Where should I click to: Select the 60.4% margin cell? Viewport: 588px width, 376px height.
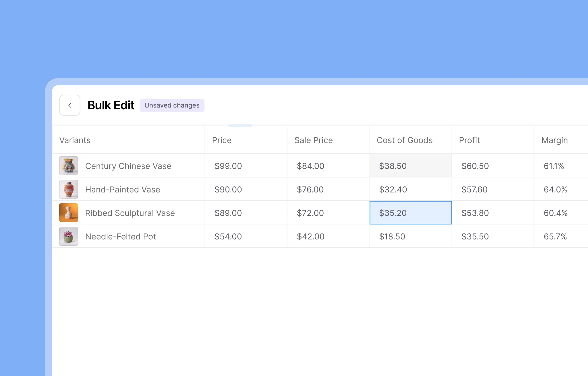(561, 213)
